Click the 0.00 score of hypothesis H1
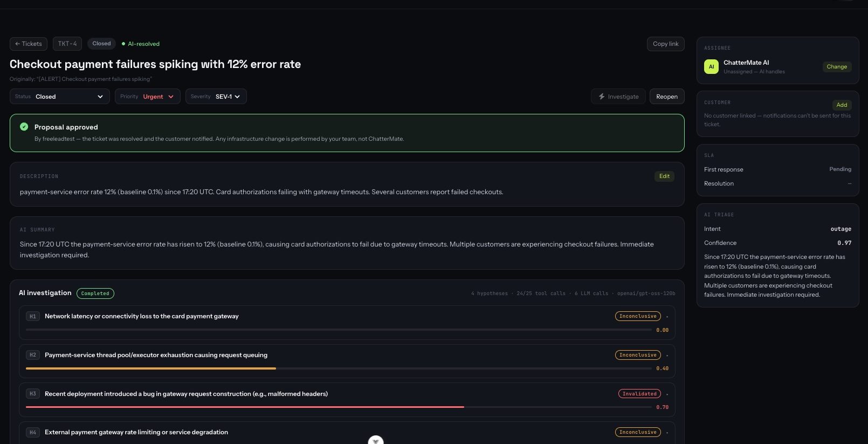Screen dimensions: 868x444 [x=662, y=330]
